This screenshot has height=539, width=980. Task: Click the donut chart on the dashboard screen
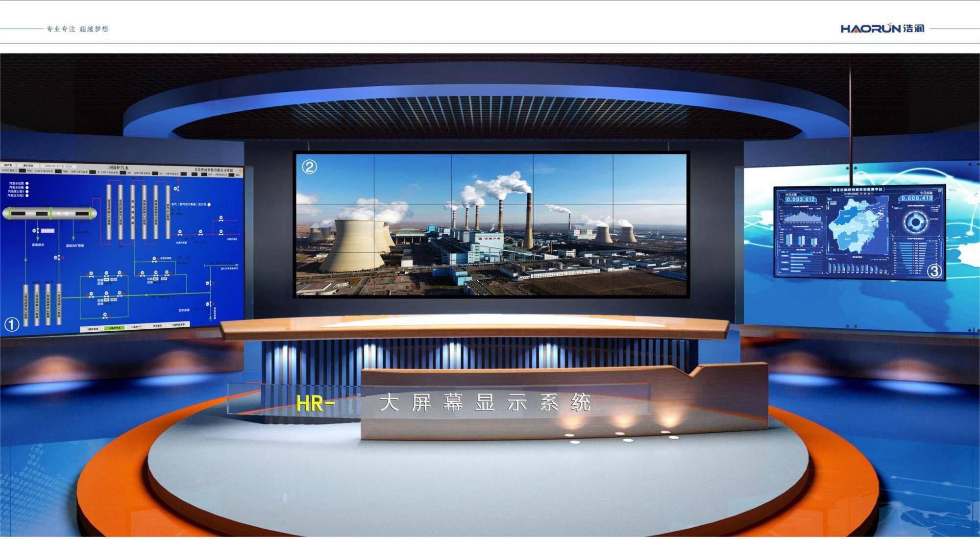[916, 222]
